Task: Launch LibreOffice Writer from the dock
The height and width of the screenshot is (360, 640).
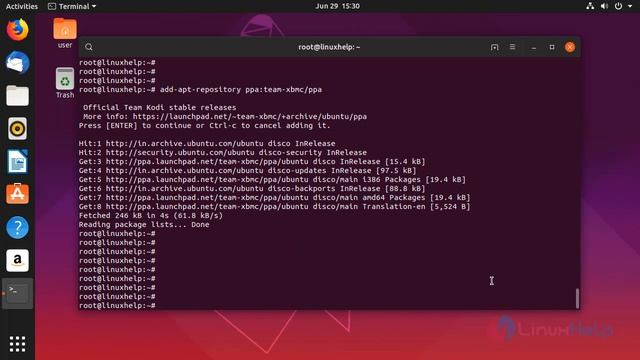Action: [17, 162]
